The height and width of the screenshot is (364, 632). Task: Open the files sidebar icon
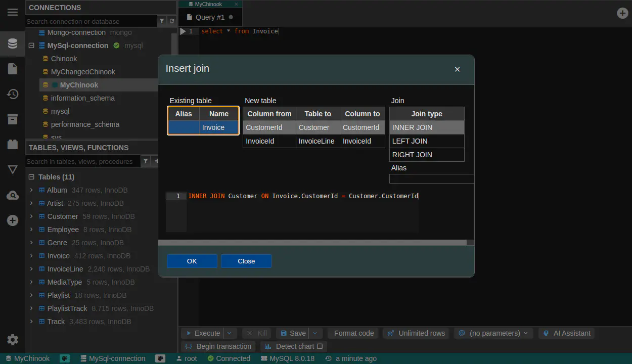click(x=13, y=69)
